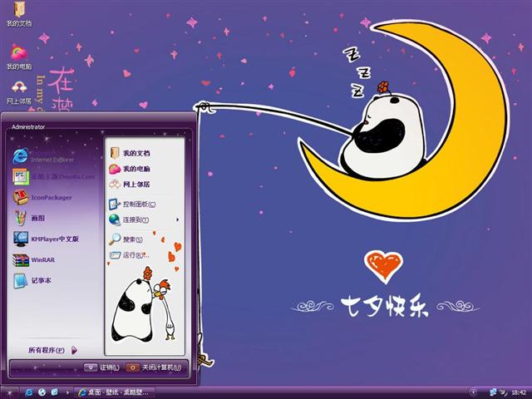Click the globe icon in quick launch
This screenshot has height=399, width=532.
pyautogui.click(x=42, y=392)
